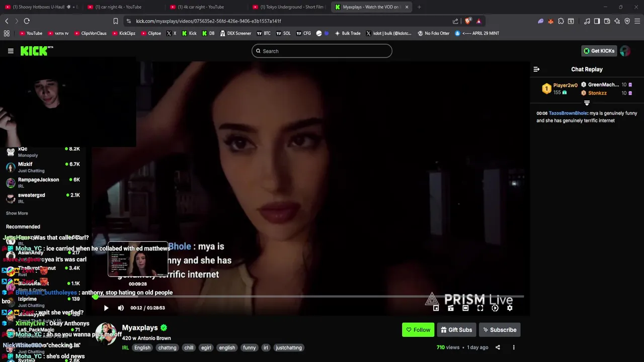The height and width of the screenshot is (362, 644).
Task: Open the music note playlist icon
Action: coord(587,21)
